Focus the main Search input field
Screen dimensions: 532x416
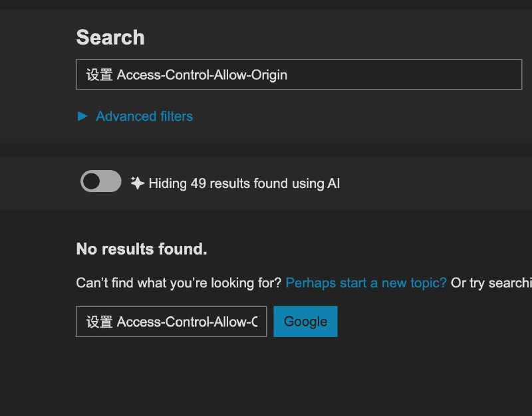click(x=299, y=74)
